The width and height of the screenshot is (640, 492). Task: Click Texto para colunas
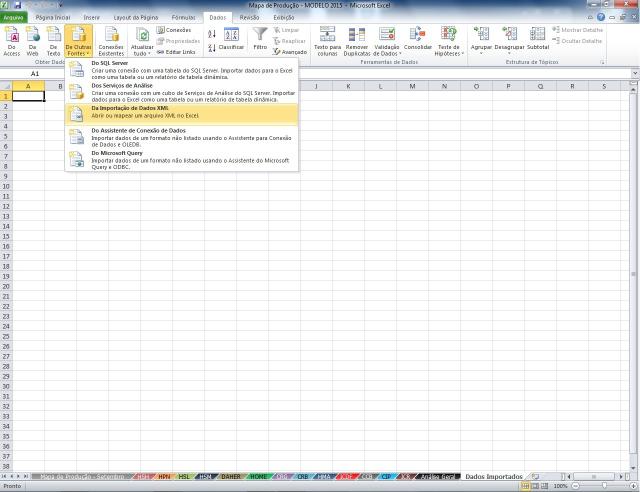coord(327,41)
